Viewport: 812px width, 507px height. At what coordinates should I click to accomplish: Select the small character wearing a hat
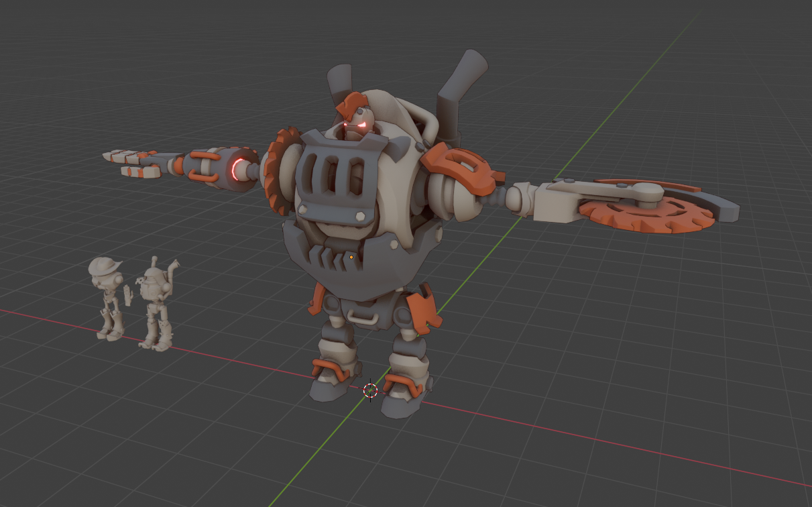(107, 297)
